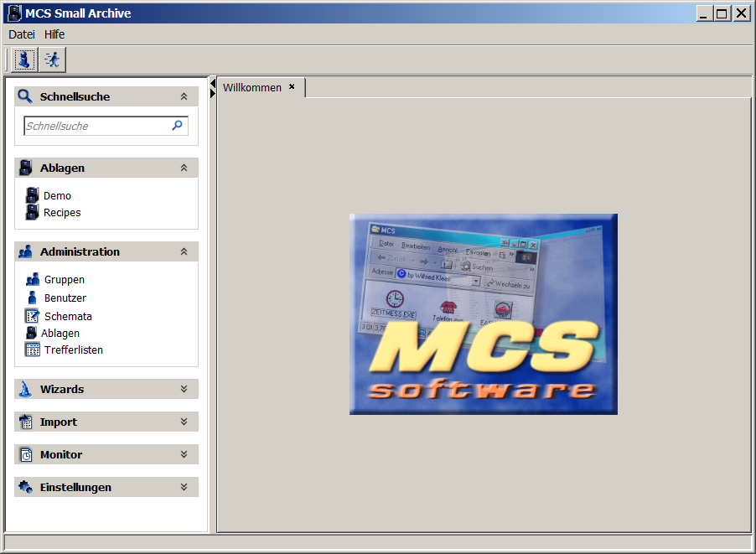Viewport: 756px width, 554px height.
Task: Open the Datei menu
Action: (22, 34)
